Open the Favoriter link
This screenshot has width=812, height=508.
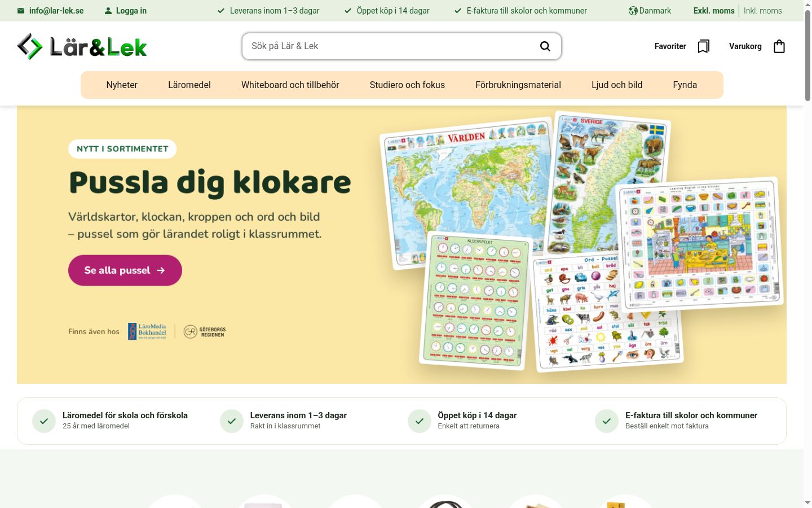pos(670,46)
